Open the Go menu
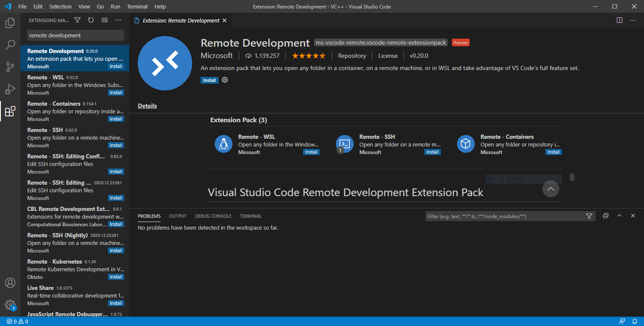Viewport: 644px width, 326px height. click(x=100, y=6)
